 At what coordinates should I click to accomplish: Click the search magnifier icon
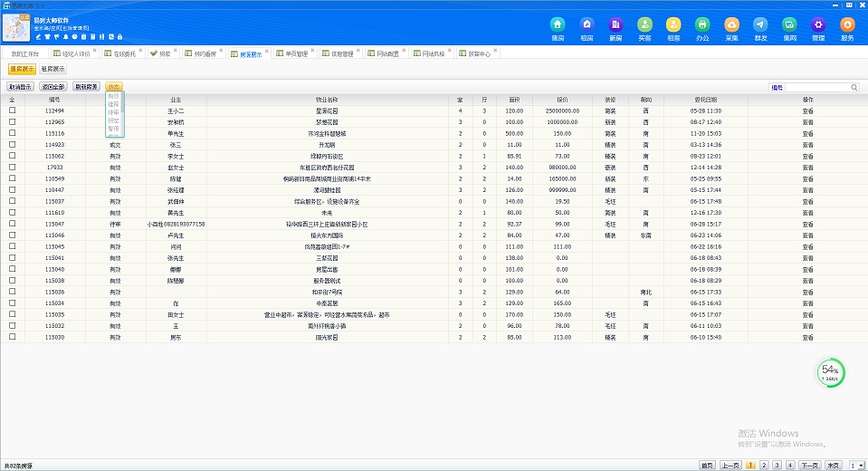point(854,87)
